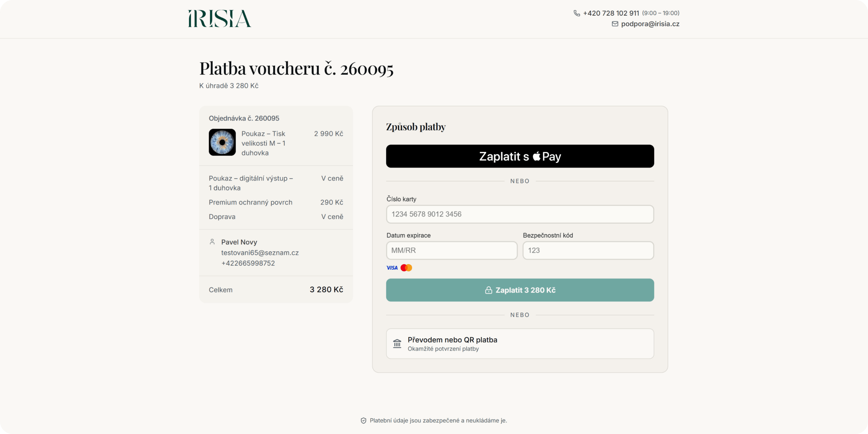This screenshot has width=868, height=434.
Task: Click the envelope email icon
Action: click(615, 24)
